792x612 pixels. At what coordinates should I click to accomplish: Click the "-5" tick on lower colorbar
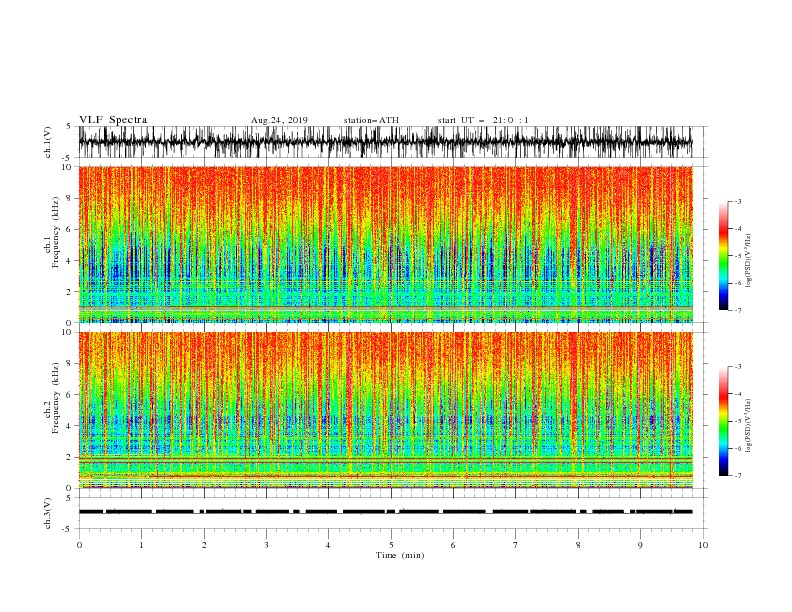(x=738, y=421)
